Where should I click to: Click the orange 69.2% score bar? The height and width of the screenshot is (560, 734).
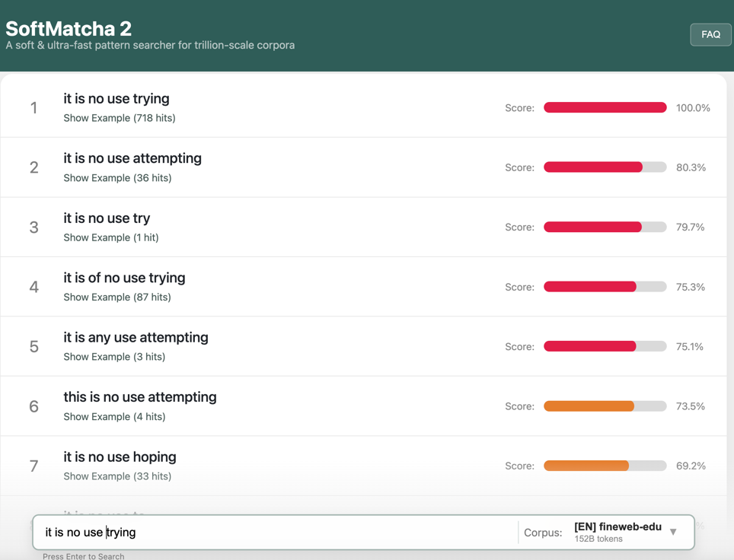pyautogui.click(x=605, y=466)
